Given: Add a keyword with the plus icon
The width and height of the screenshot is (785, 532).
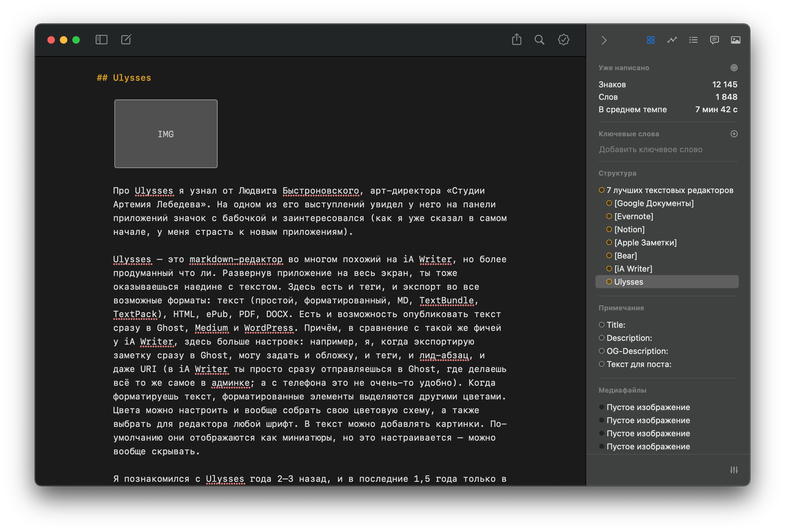Looking at the screenshot, I should pyautogui.click(x=734, y=134).
